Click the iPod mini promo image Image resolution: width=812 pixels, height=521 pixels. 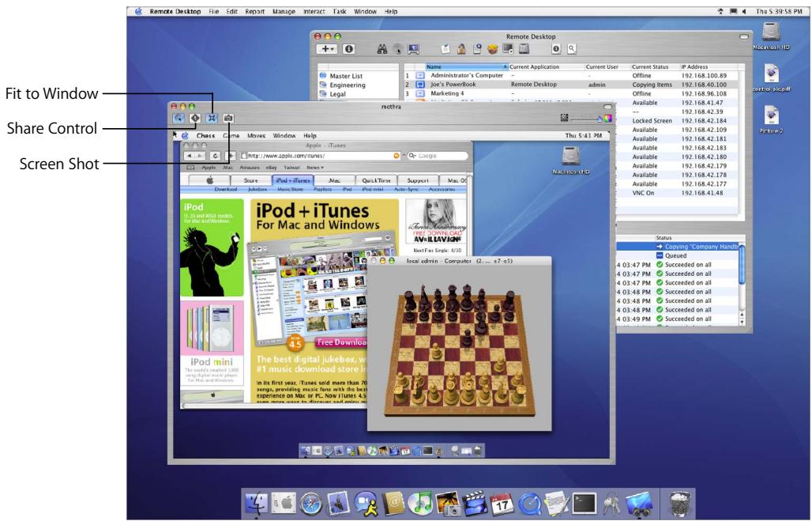pyautogui.click(x=212, y=342)
